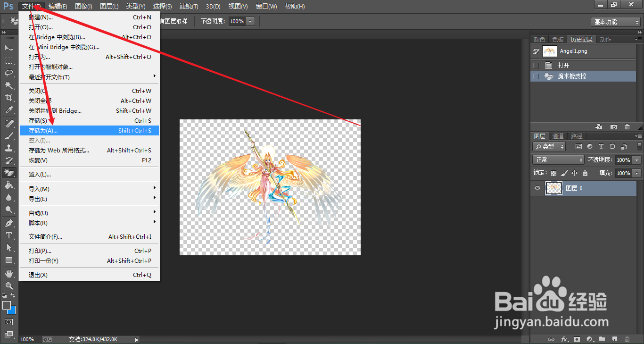Open the 类型 layer filter dropdown

pos(549,147)
